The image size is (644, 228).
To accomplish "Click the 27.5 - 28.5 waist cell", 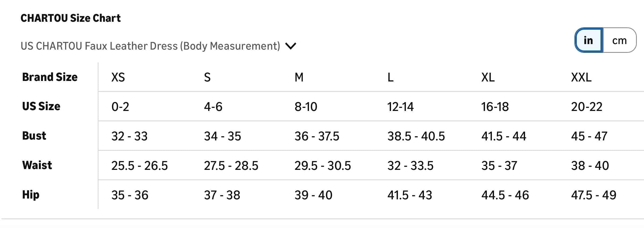I will pyautogui.click(x=231, y=166).
